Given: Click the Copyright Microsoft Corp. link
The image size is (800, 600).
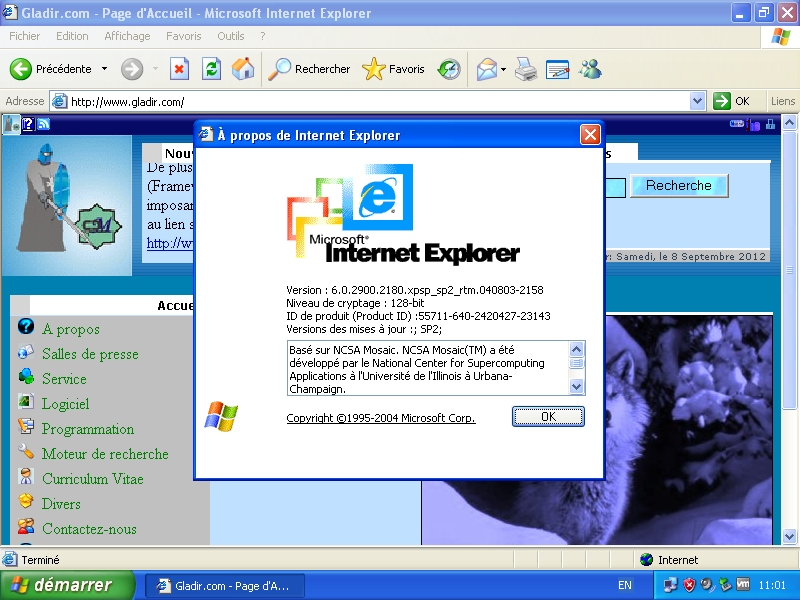Looking at the screenshot, I should 381,418.
